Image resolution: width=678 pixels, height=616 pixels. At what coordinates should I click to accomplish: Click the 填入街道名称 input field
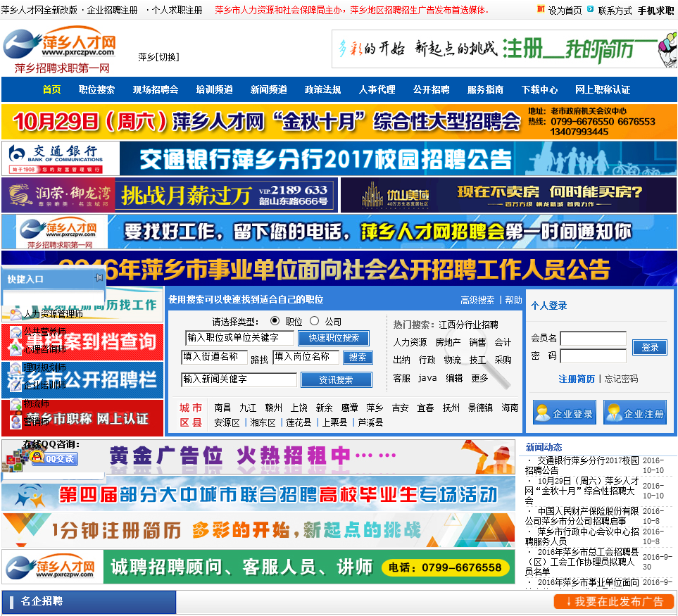coord(215,357)
